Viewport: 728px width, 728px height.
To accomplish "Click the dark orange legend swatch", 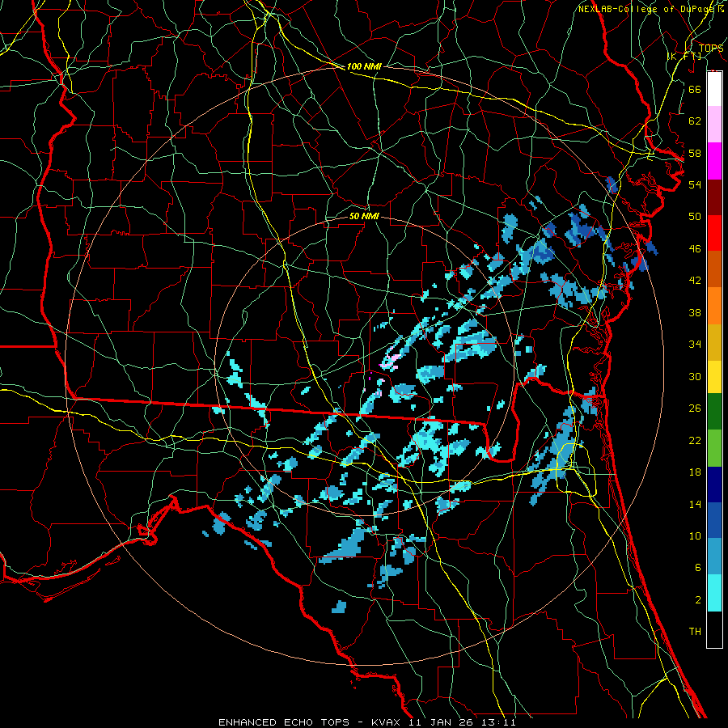I will point(714,269).
